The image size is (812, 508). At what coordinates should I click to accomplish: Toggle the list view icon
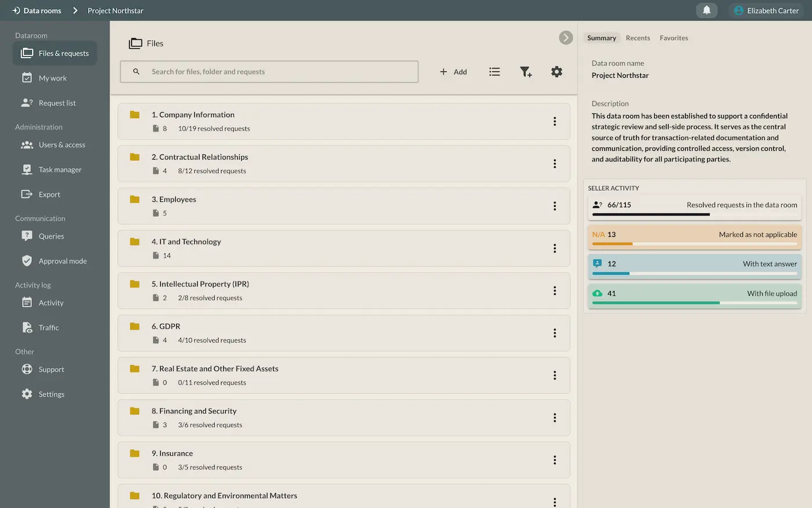click(x=494, y=71)
